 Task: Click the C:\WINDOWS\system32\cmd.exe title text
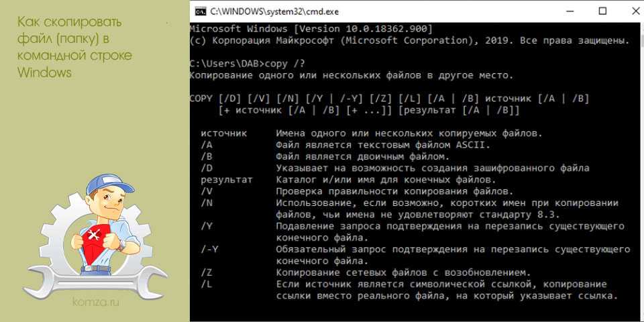[274, 11]
